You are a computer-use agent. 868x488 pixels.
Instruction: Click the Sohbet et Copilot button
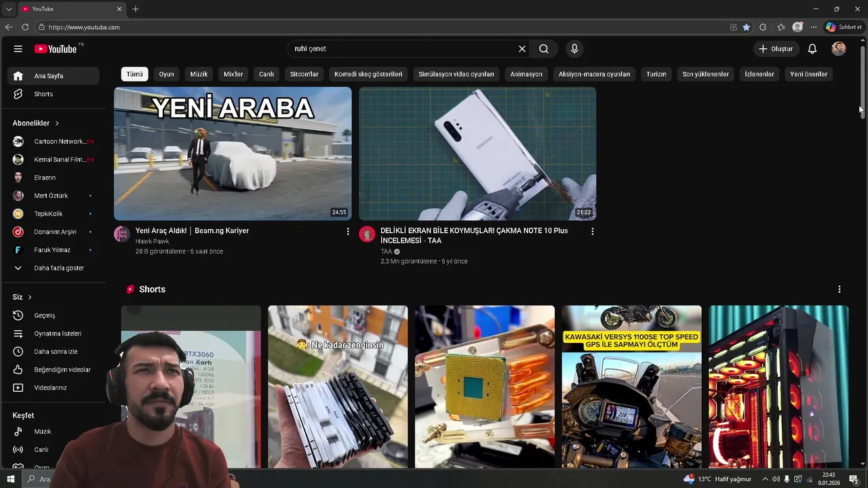844,27
